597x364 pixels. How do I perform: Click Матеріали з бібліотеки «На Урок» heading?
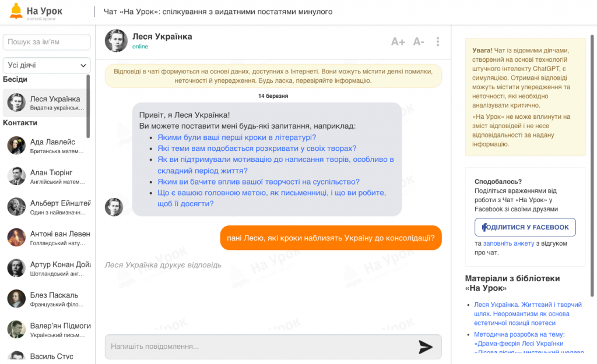512,283
